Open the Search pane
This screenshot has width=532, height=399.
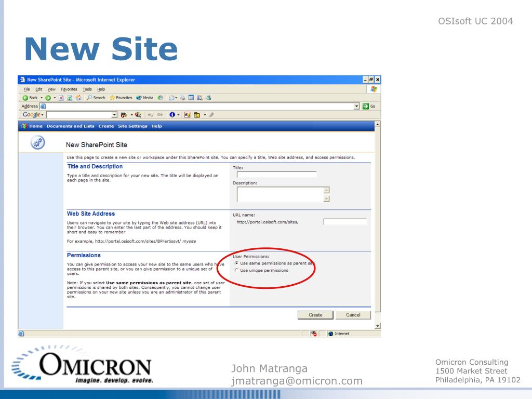click(96, 98)
